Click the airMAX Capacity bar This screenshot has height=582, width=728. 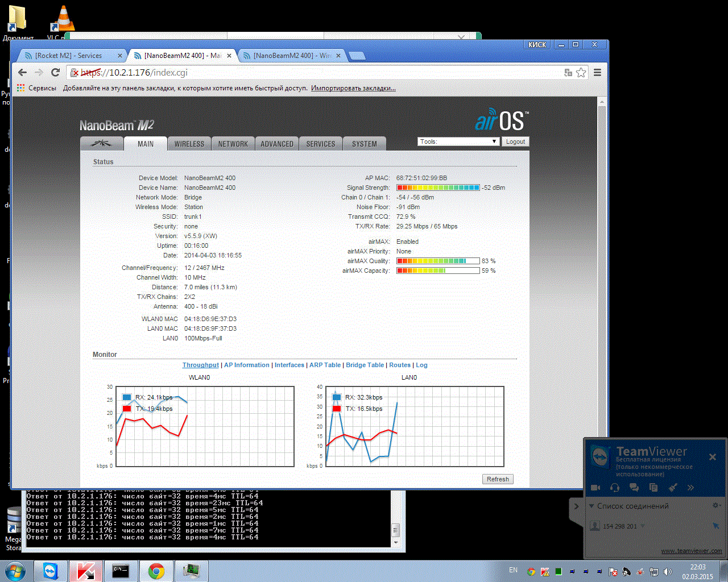click(x=438, y=271)
